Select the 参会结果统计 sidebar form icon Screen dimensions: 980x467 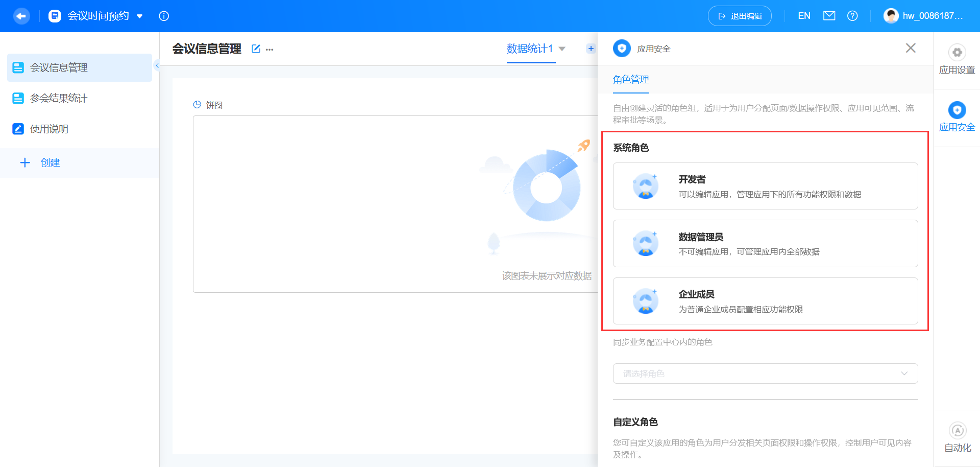[x=18, y=98]
